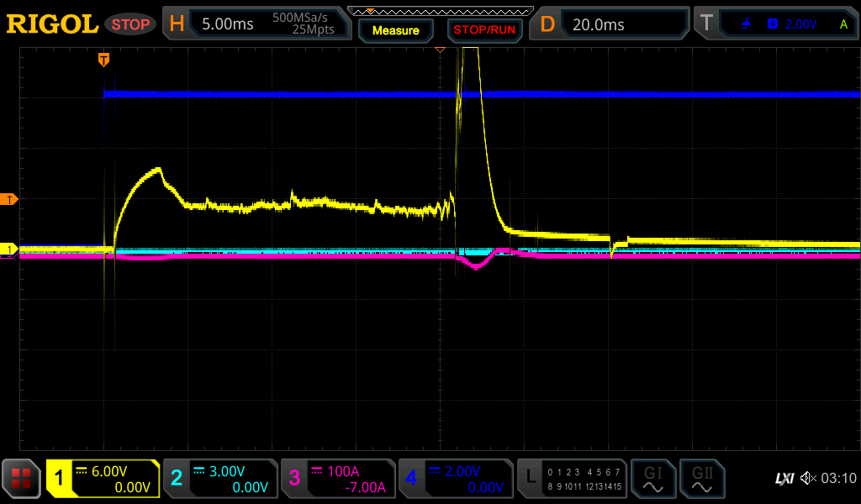Open the GI signal generator icon
This screenshot has width=861, height=504.
652,479
